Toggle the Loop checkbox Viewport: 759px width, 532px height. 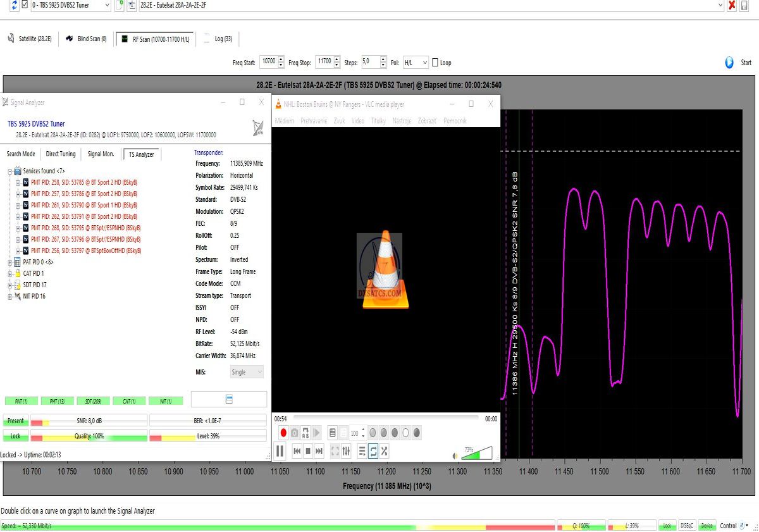pyautogui.click(x=435, y=63)
